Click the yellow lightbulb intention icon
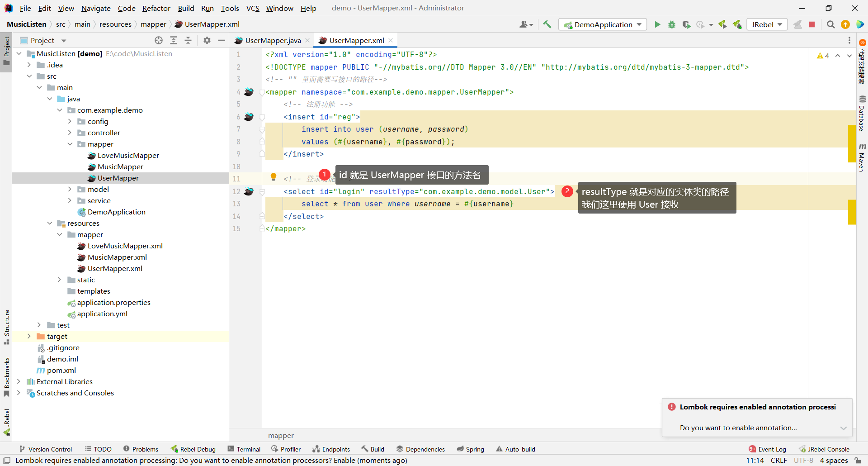 point(273,177)
